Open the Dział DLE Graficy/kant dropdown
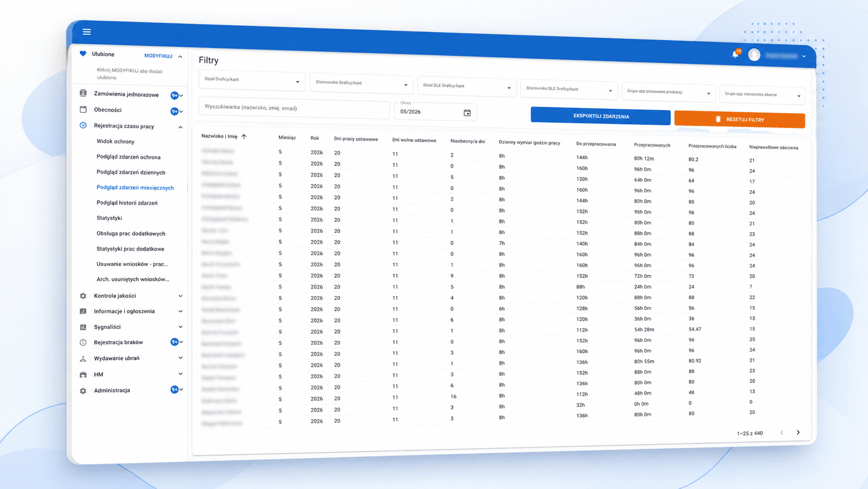 tap(466, 86)
